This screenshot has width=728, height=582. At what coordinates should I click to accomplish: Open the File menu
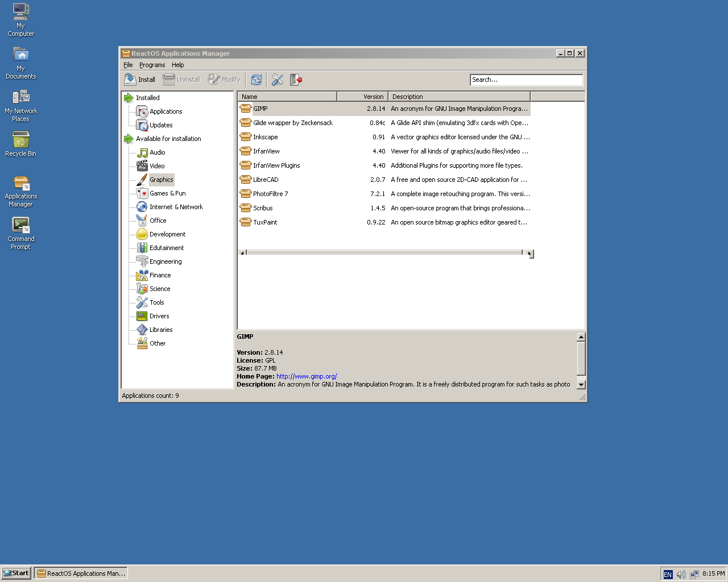(x=128, y=65)
